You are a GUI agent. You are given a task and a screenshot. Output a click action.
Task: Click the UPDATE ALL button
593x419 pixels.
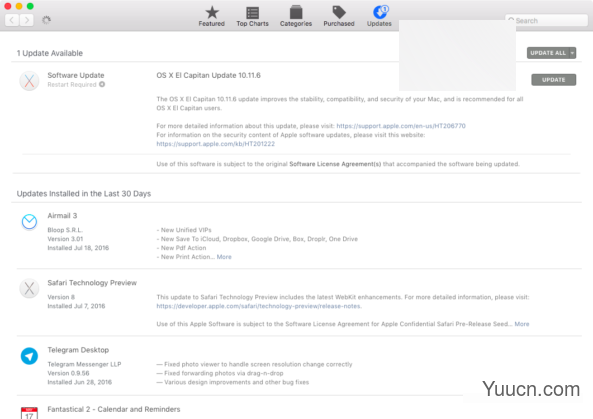pyautogui.click(x=548, y=53)
